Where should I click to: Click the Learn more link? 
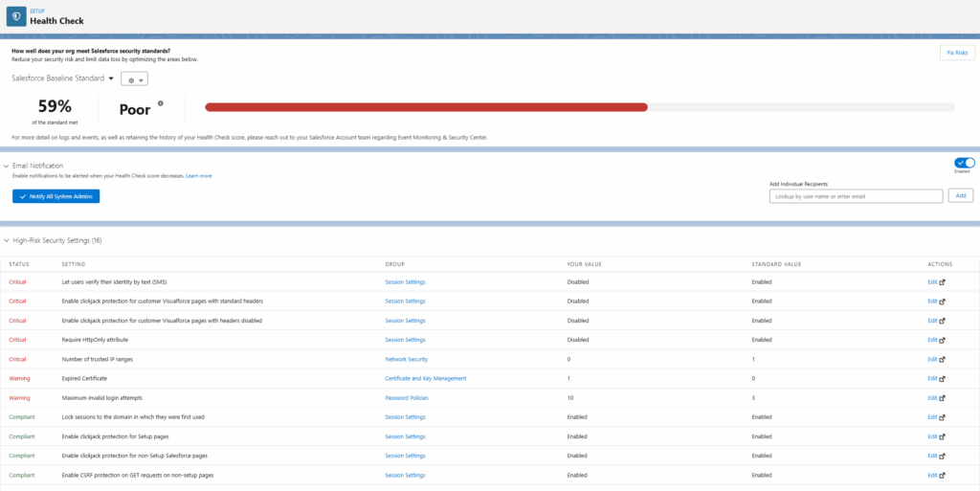click(x=199, y=176)
